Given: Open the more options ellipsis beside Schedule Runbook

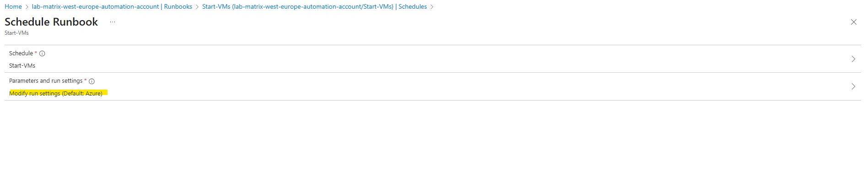Looking at the screenshot, I should point(113,22).
